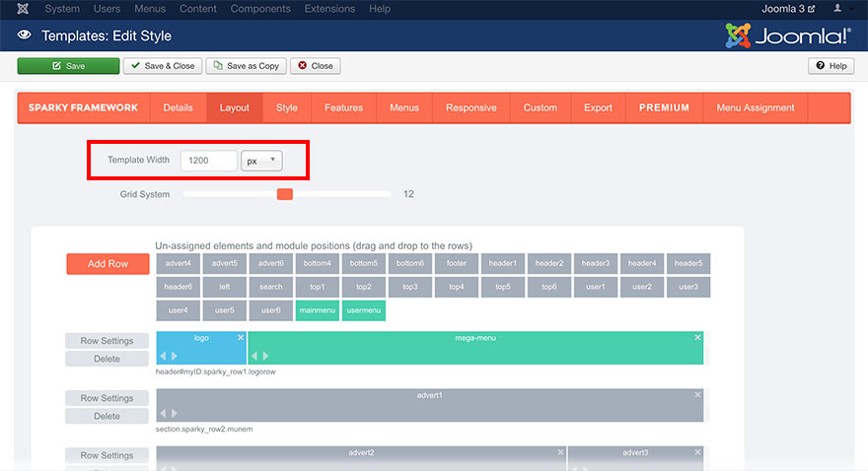This screenshot has height=471, width=868.
Task: Select the footer module position
Action: pos(457,263)
